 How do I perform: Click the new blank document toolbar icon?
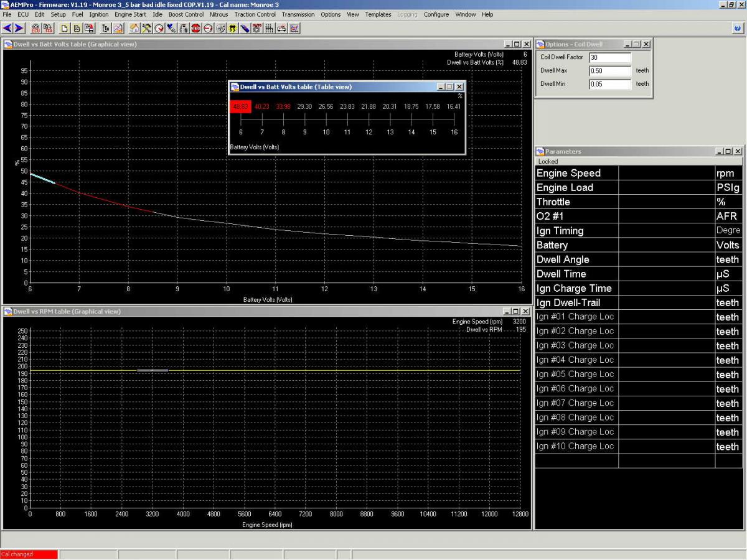[x=64, y=28]
